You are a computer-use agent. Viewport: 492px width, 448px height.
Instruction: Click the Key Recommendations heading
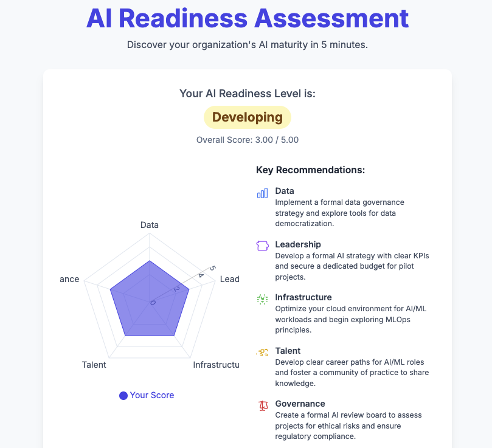310,170
